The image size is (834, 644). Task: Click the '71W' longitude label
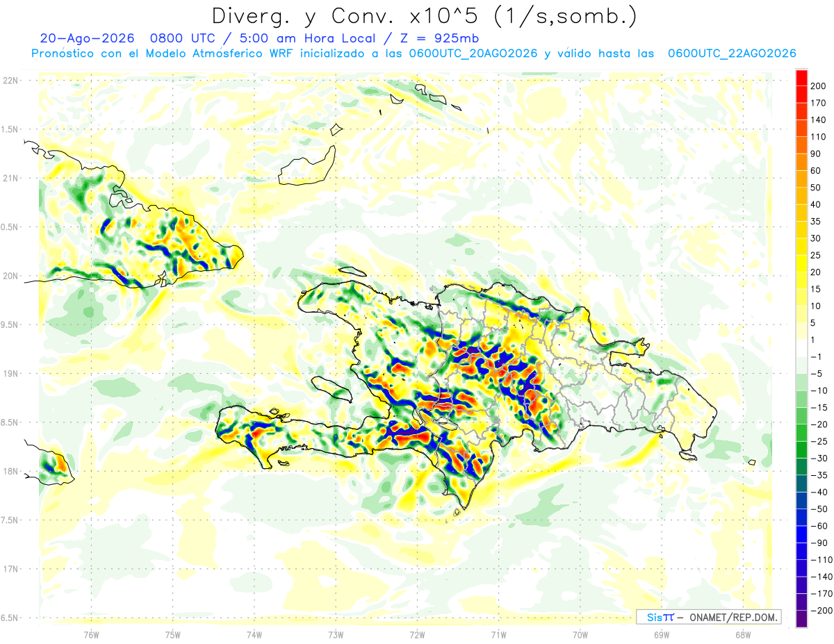pyautogui.click(x=498, y=634)
